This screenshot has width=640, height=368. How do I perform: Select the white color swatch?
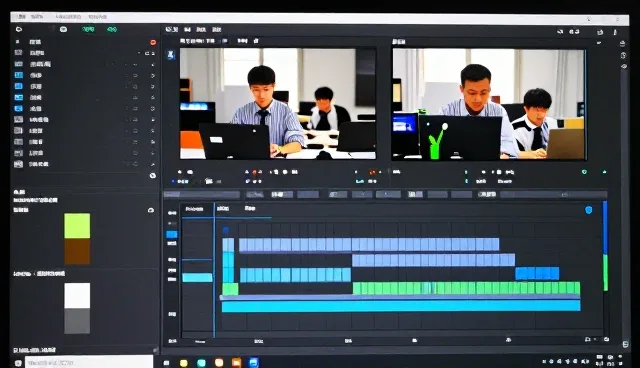(x=77, y=296)
